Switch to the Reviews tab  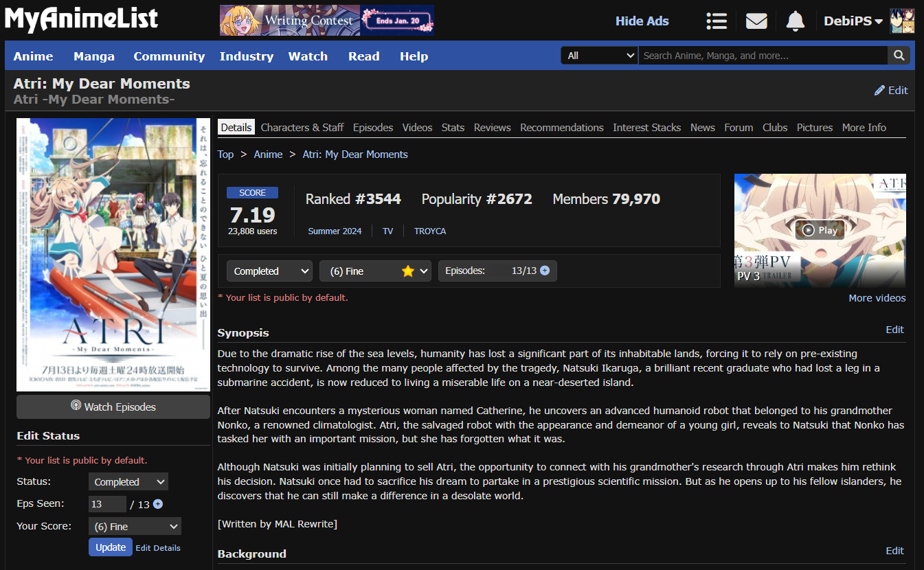click(493, 127)
